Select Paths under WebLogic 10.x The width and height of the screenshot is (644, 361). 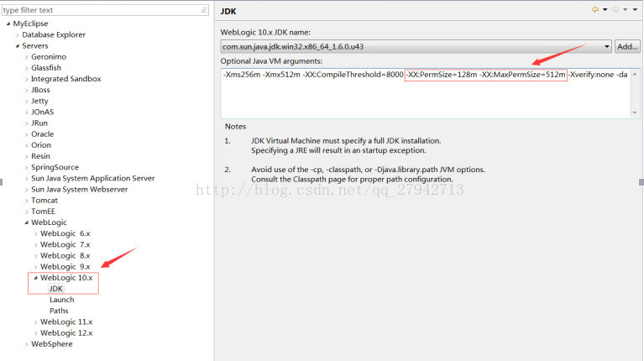[x=59, y=311]
